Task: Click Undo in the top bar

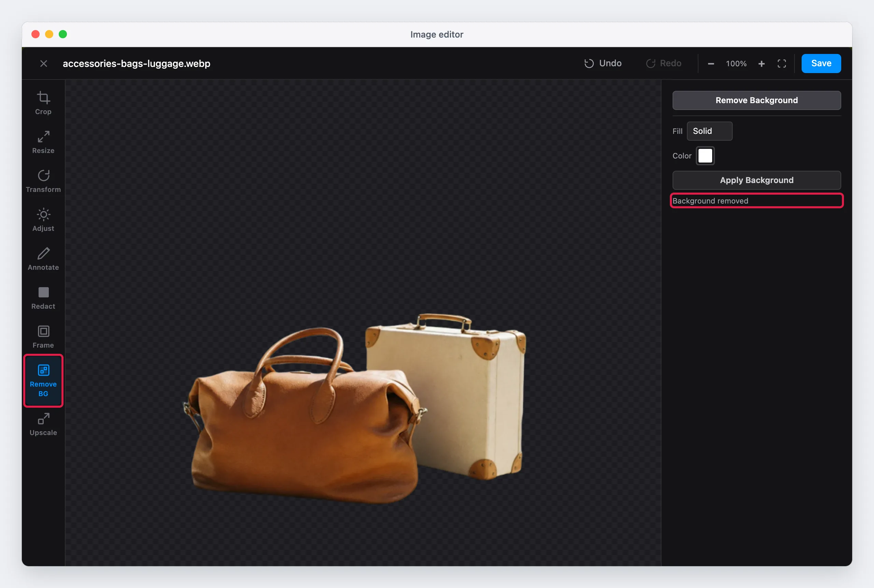Action: 603,64
